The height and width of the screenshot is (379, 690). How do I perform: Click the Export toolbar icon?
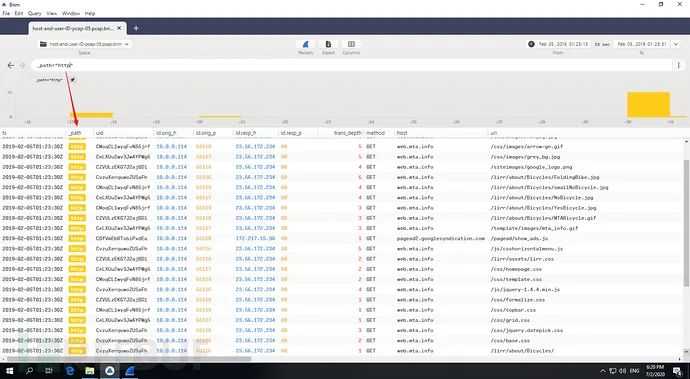(328, 44)
